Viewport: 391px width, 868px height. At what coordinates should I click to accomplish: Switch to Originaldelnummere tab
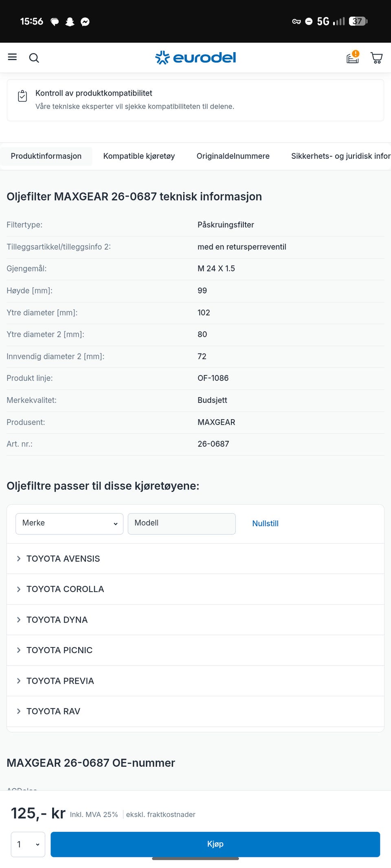tap(233, 156)
